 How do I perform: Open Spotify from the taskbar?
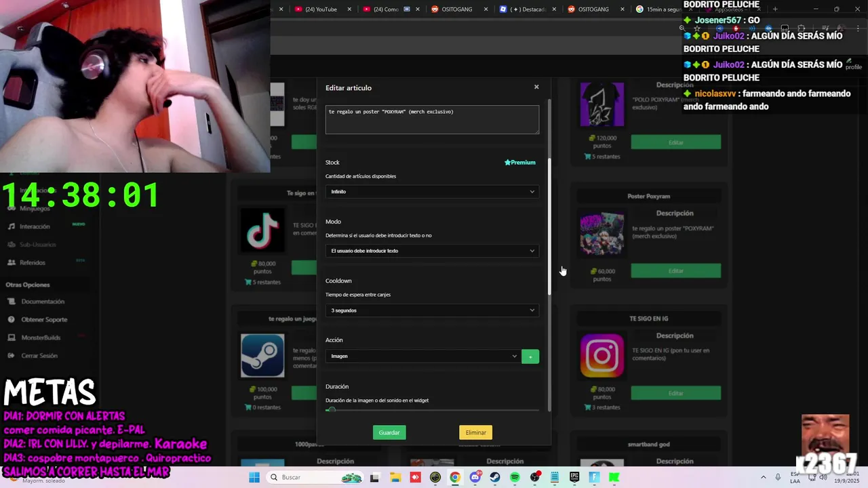(515, 477)
